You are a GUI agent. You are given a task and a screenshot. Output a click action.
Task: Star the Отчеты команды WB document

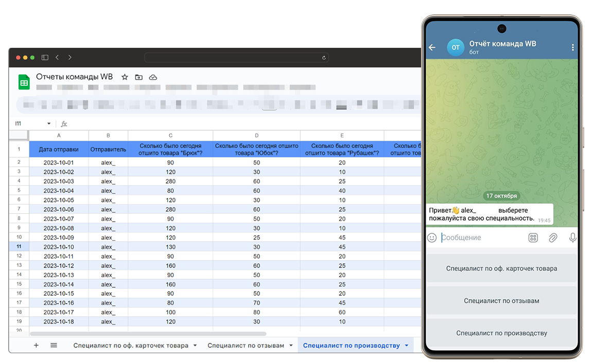[125, 77]
